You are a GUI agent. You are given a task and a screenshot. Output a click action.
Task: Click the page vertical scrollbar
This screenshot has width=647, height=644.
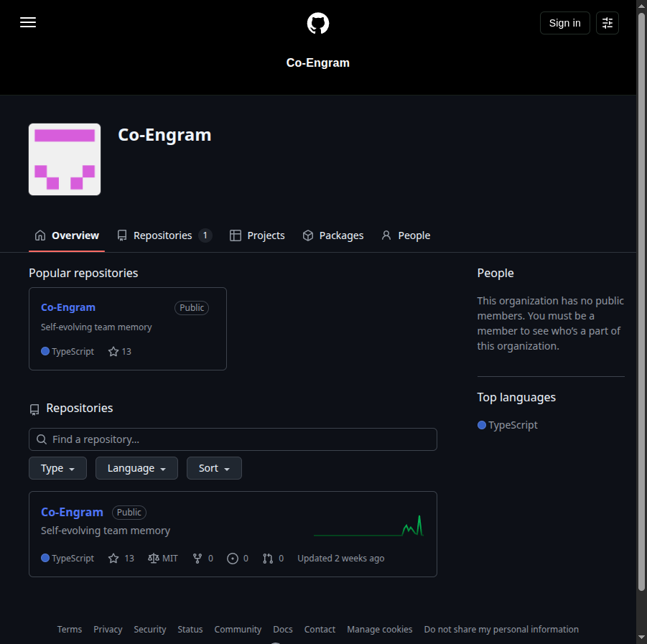(642, 301)
